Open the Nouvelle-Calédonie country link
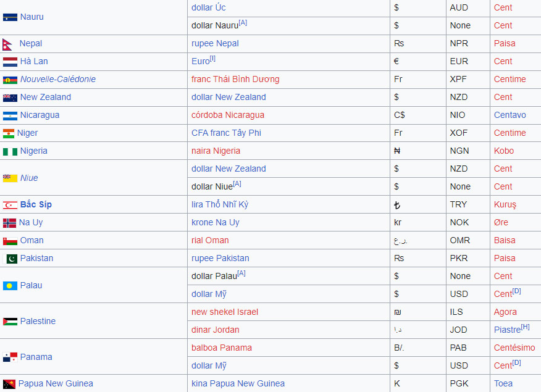The width and height of the screenshot is (541, 392). click(x=57, y=79)
